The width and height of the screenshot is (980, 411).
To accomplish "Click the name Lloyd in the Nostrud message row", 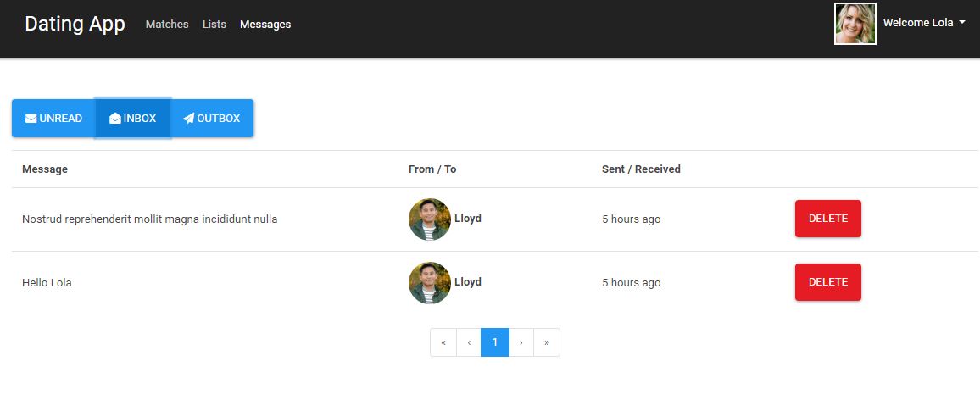I will tap(467, 219).
